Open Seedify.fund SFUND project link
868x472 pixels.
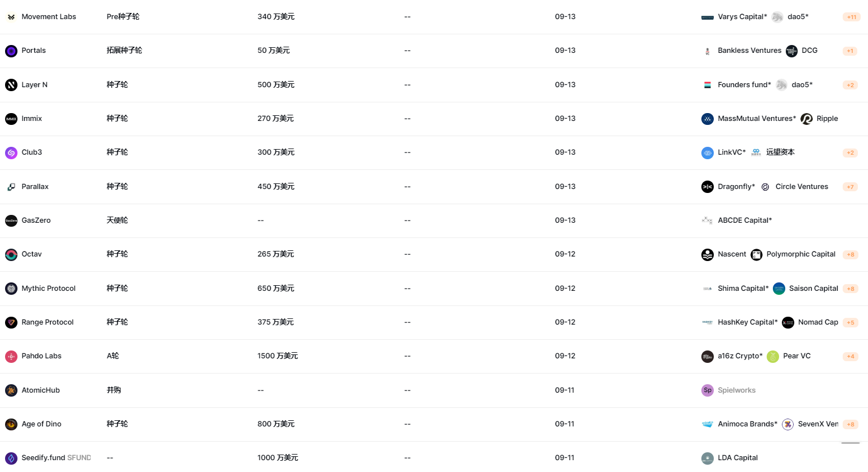[x=56, y=458]
